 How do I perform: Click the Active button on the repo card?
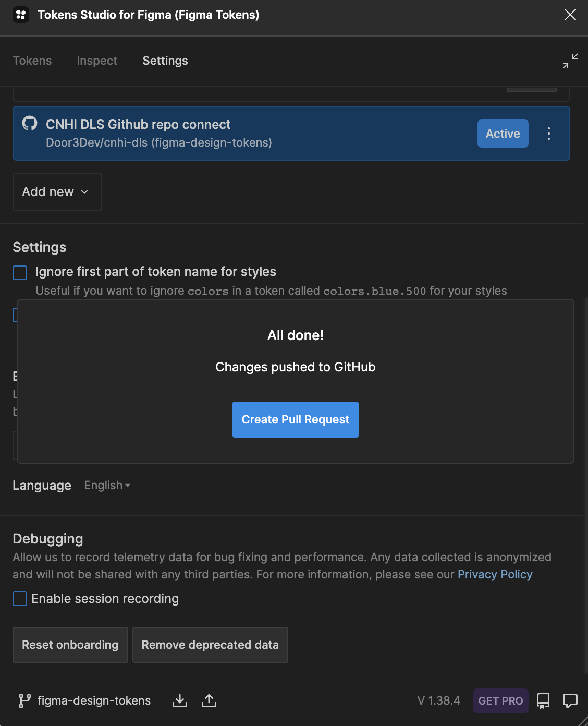(x=503, y=134)
